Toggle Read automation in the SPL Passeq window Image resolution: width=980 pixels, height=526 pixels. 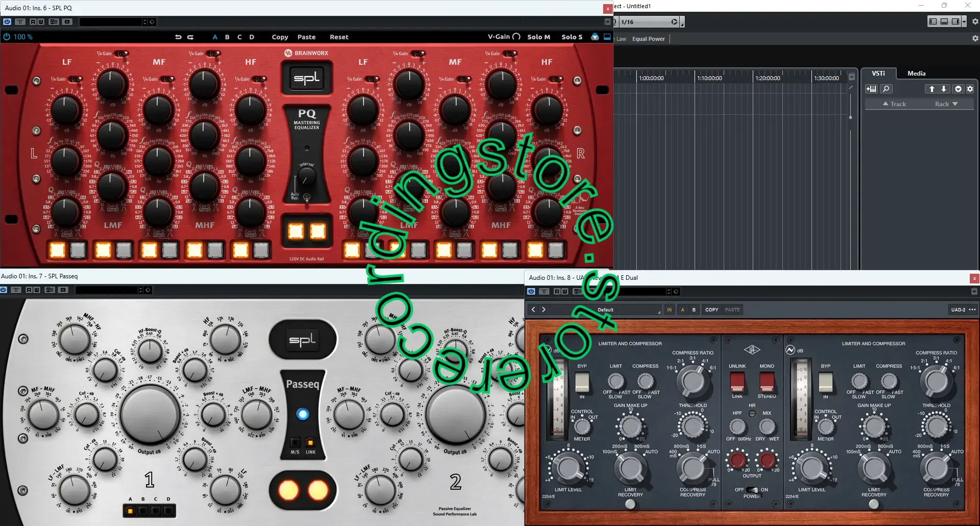(x=29, y=290)
